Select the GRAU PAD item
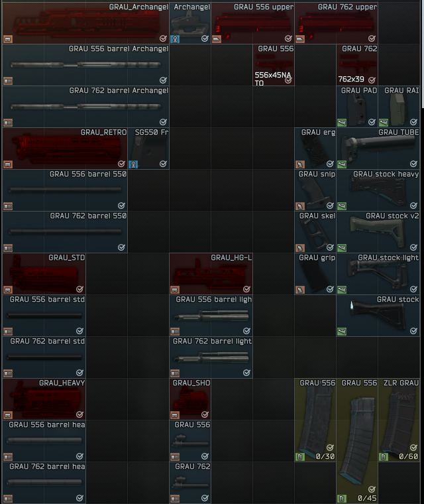This screenshot has width=424, height=504. coord(358,107)
